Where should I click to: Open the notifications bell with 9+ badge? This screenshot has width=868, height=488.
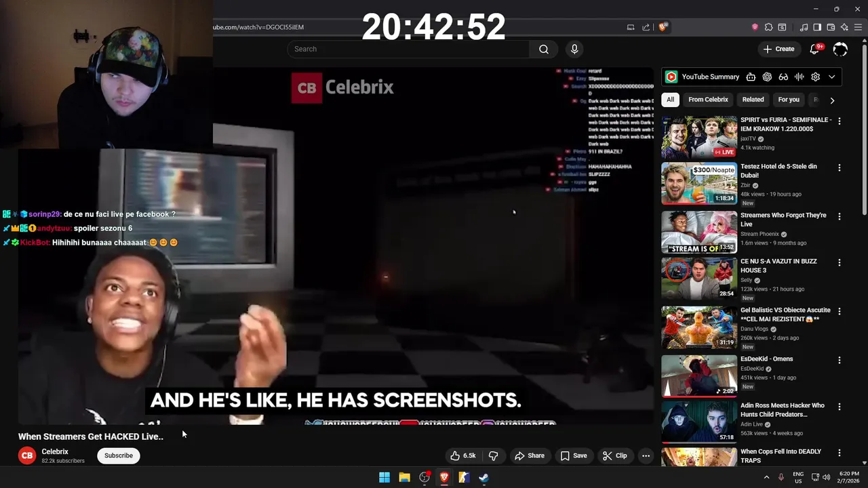[816, 49]
